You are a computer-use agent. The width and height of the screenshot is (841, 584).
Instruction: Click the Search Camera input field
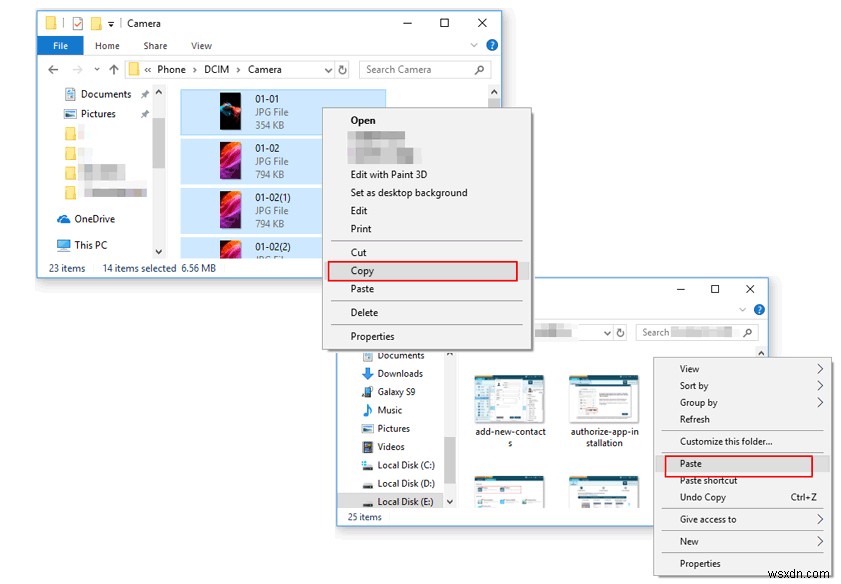coord(424,70)
